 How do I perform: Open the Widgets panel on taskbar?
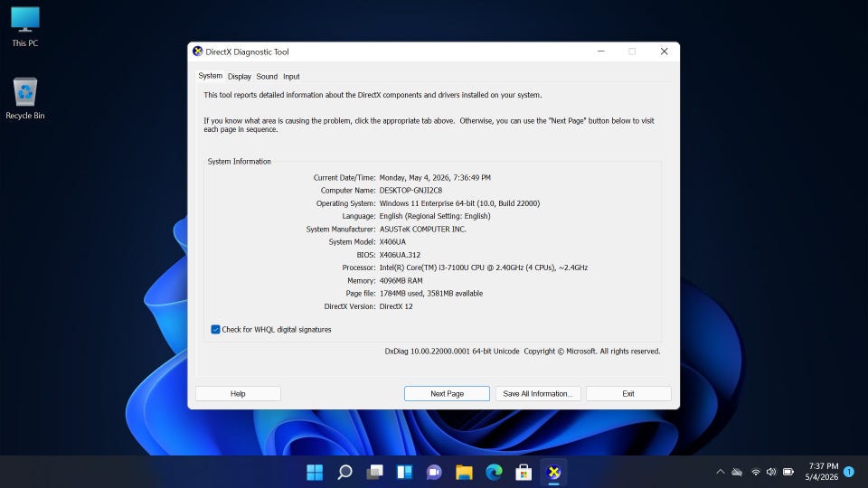pyautogui.click(x=404, y=472)
